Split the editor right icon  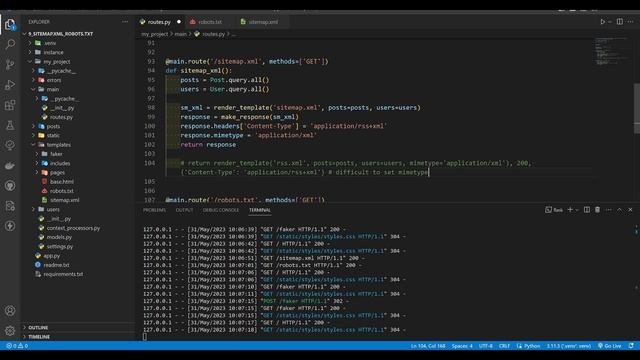tap(620, 22)
